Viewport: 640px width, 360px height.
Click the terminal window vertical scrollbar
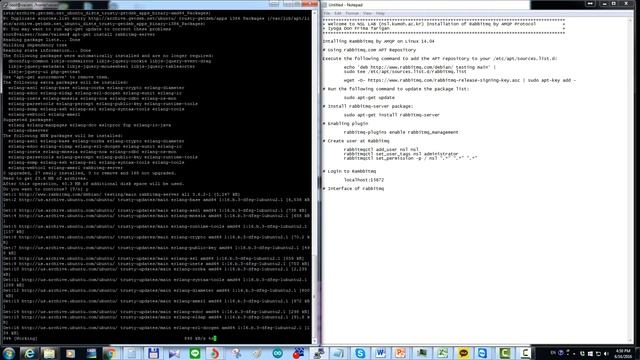coord(314,176)
